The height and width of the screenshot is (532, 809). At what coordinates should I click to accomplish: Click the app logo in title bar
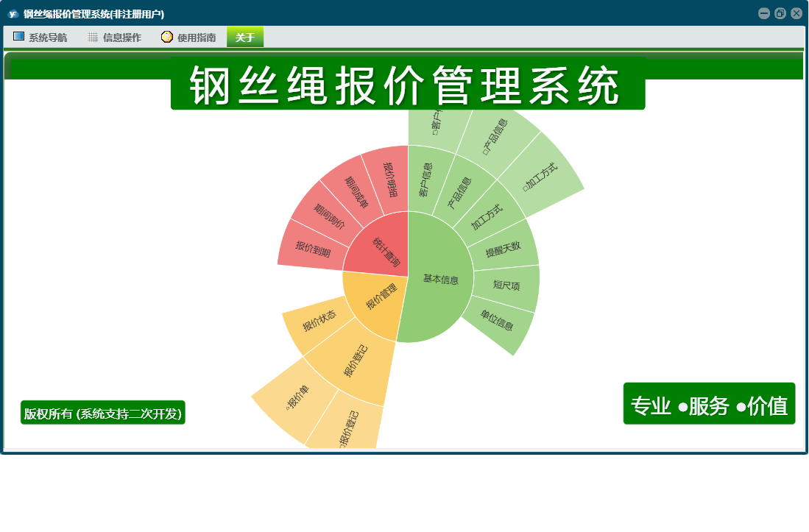13,14
